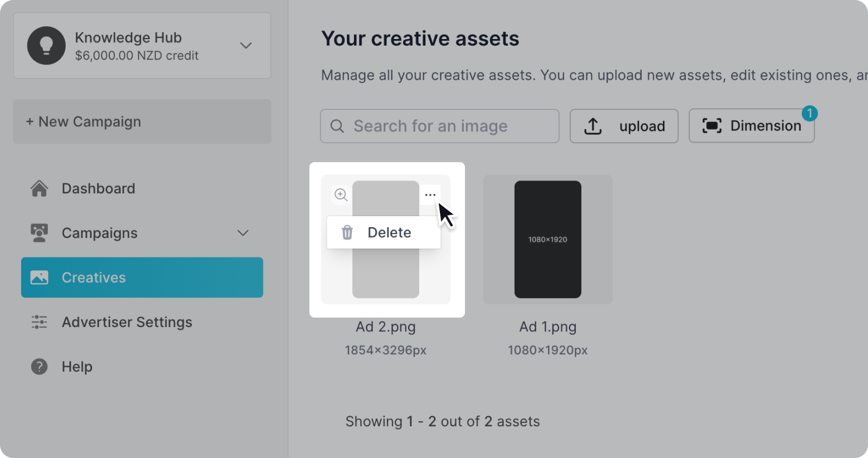Click the Dashboard home icon
Image resolution: width=868 pixels, height=458 pixels.
(x=39, y=188)
